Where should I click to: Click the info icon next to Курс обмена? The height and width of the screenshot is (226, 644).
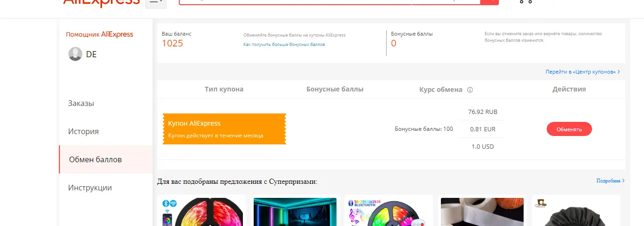pos(470,90)
